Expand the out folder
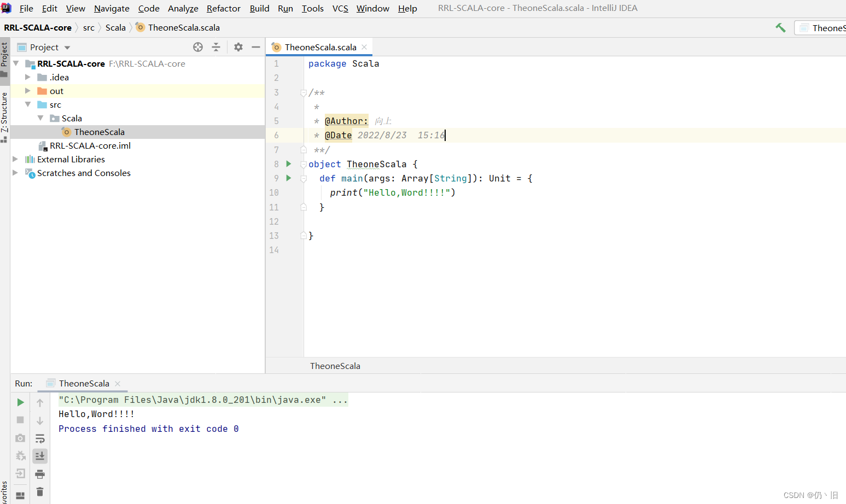 [x=28, y=91]
